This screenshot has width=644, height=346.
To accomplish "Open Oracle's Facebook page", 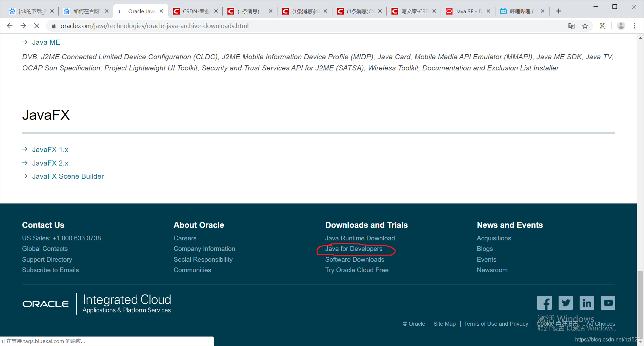I will coord(544,303).
